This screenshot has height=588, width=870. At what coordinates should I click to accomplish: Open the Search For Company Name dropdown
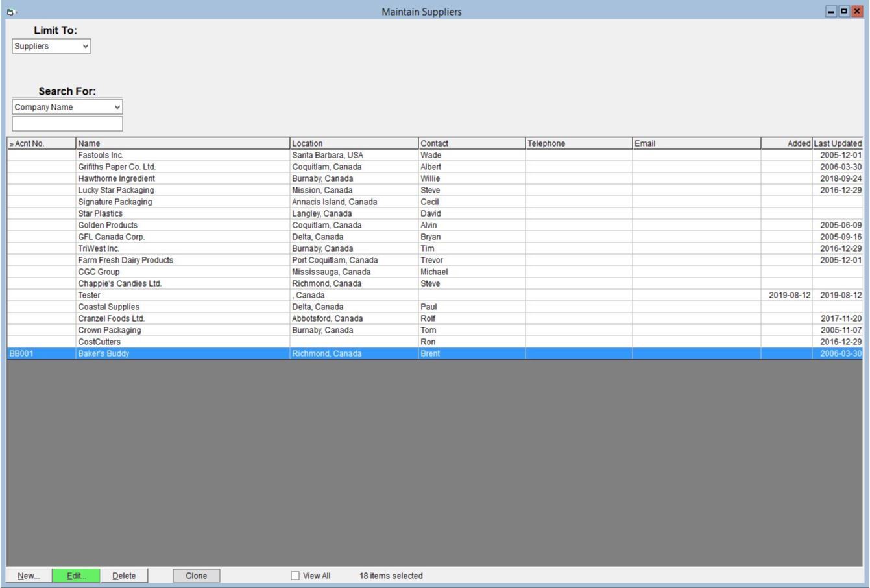tap(67, 107)
